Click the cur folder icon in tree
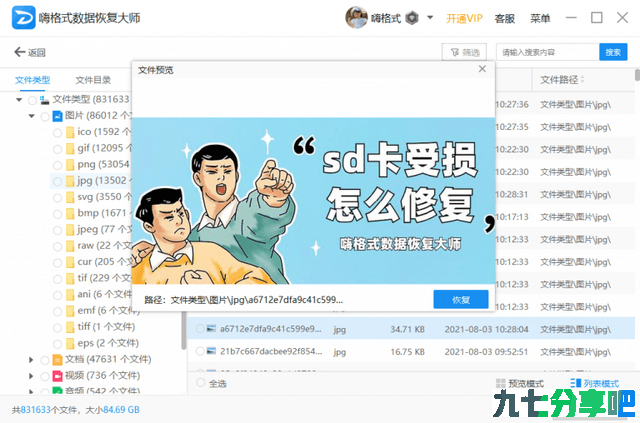This screenshot has height=423, width=640. pos(70,262)
